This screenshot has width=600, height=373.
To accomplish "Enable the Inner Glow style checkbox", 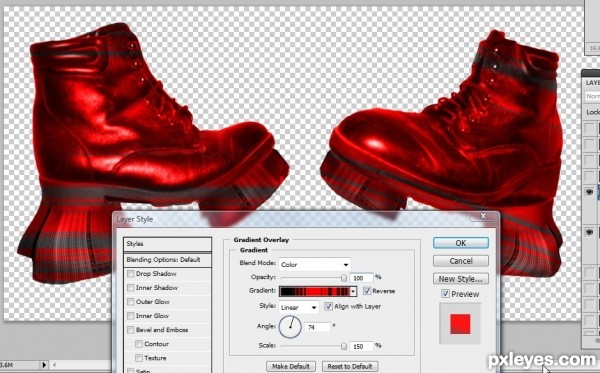I will (x=131, y=316).
